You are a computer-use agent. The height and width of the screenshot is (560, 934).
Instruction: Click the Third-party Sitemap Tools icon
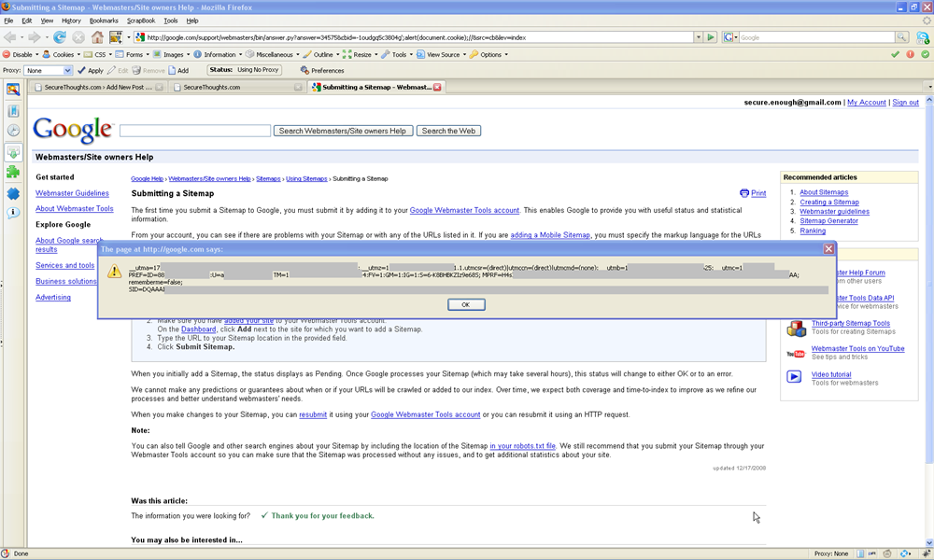click(x=797, y=328)
